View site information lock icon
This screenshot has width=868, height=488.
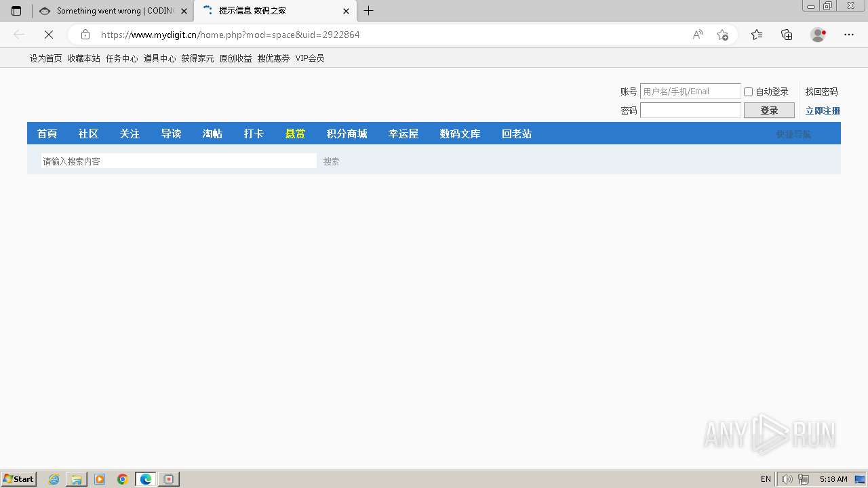pyautogui.click(x=85, y=35)
